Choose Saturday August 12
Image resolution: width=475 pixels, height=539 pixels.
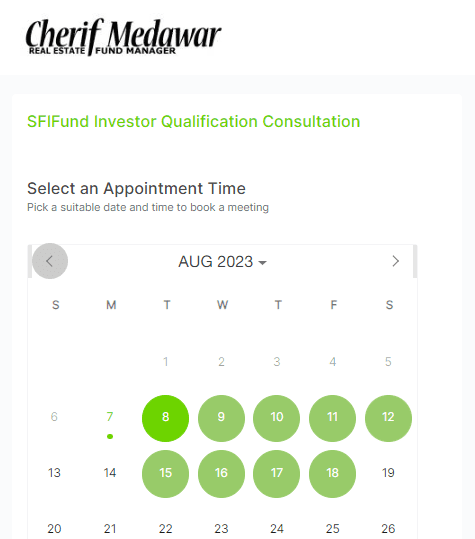388,418
